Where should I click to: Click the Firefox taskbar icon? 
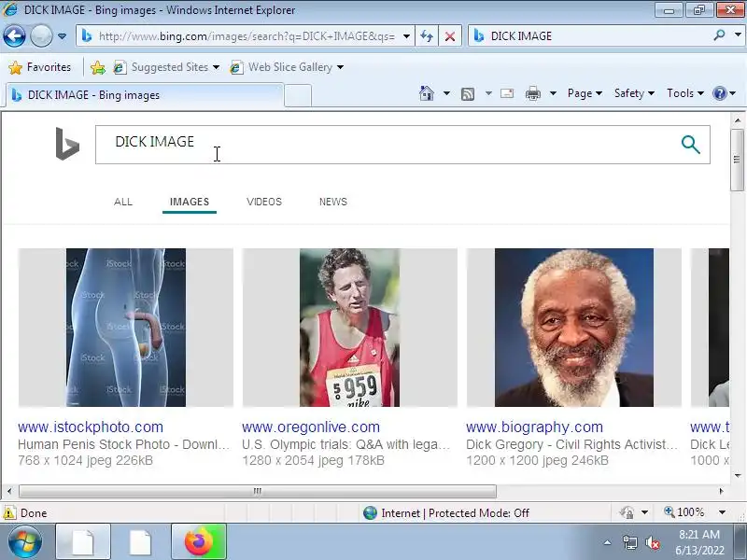[x=199, y=542]
